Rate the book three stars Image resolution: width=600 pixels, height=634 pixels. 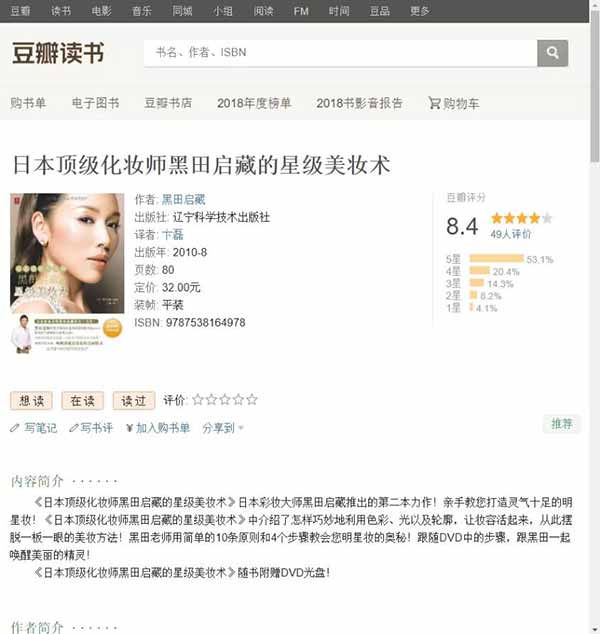tap(225, 400)
